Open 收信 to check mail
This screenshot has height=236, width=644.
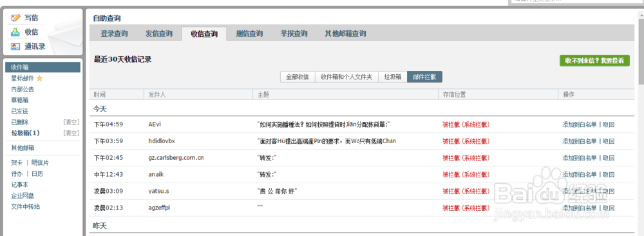point(31,32)
